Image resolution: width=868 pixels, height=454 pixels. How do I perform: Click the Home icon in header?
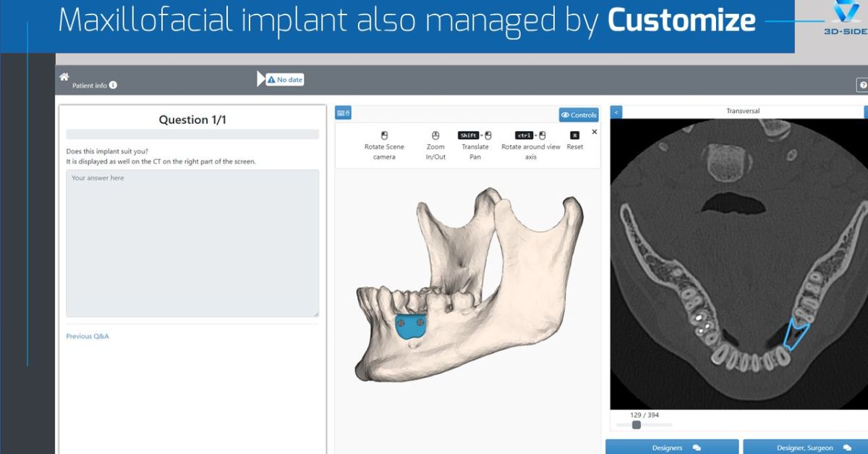pyautogui.click(x=64, y=77)
